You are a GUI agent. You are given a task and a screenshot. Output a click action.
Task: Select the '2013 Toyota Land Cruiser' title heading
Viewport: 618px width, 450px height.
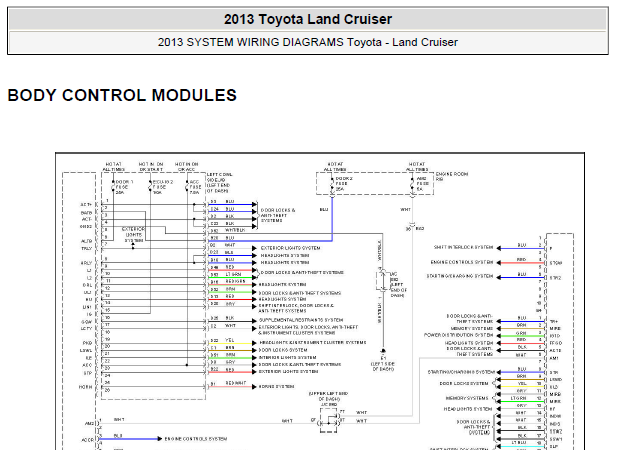point(308,19)
